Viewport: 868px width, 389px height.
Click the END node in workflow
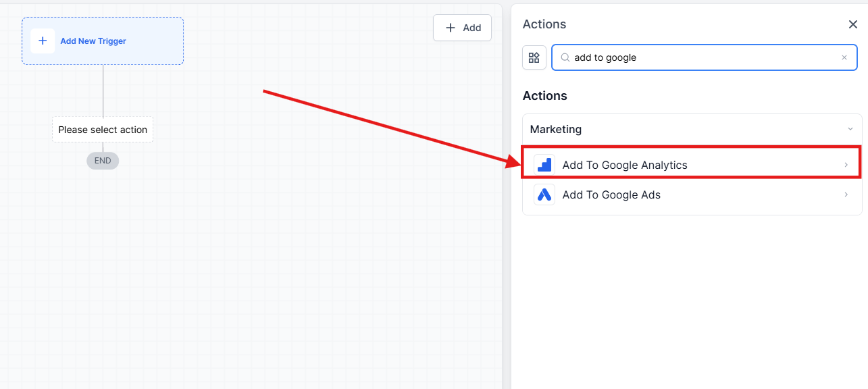[x=103, y=161]
